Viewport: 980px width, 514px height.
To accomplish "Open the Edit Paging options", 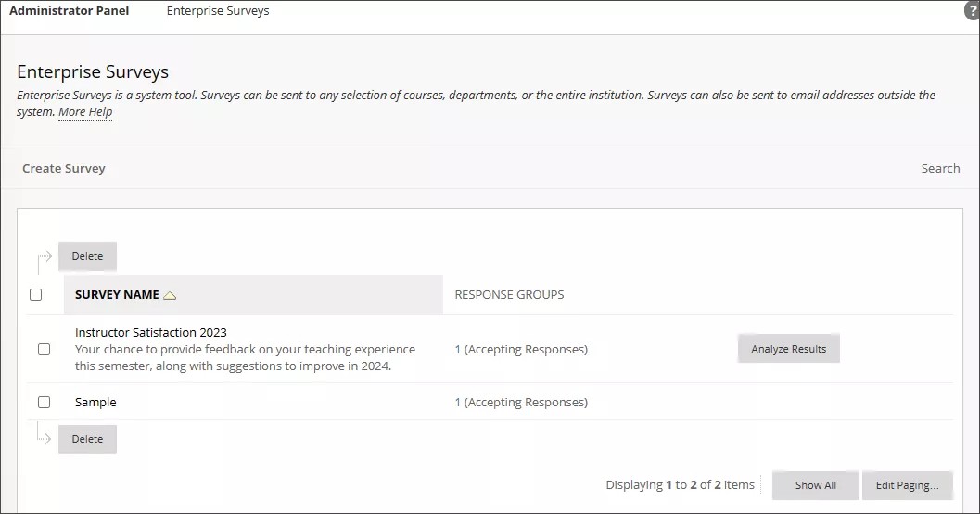I will point(907,485).
